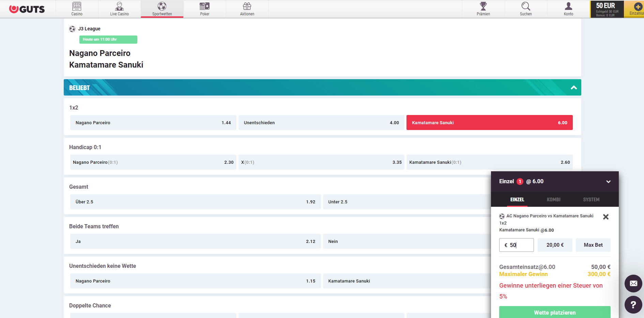Click the Doppelte Chance heading
The height and width of the screenshot is (318, 644).
(x=90, y=305)
